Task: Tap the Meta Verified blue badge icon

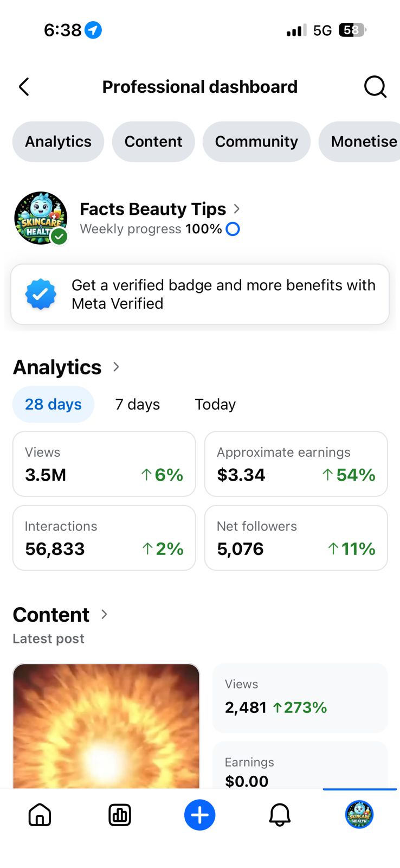Action: click(x=41, y=294)
